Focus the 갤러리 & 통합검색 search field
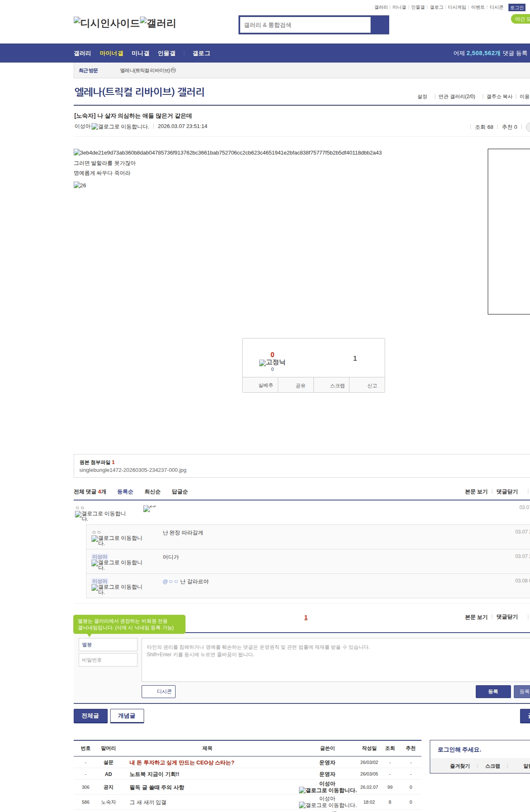The height and width of the screenshot is (812, 530). click(306, 25)
